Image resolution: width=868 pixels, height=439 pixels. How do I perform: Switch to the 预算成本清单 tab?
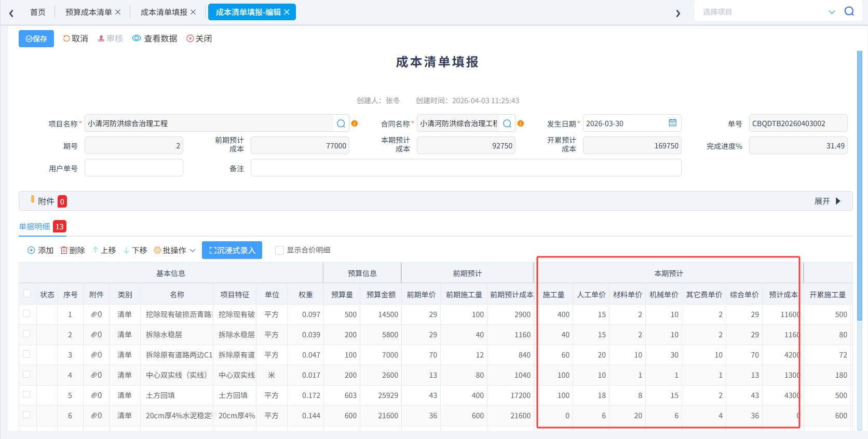(x=88, y=12)
